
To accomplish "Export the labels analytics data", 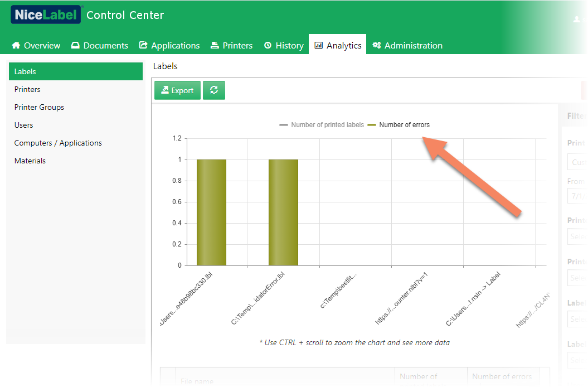I will coord(177,90).
